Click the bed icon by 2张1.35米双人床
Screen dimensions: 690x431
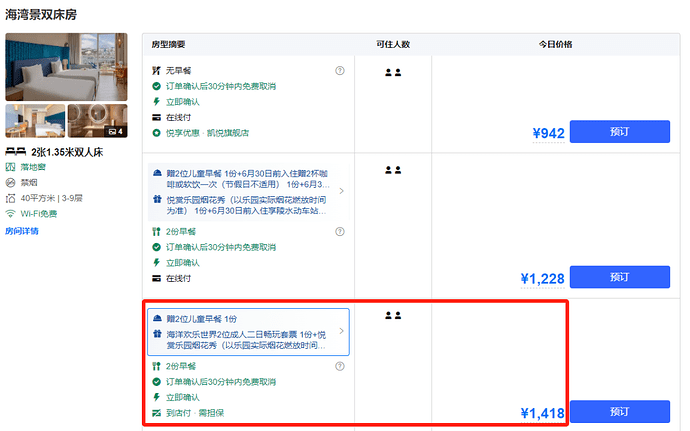point(15,152)
